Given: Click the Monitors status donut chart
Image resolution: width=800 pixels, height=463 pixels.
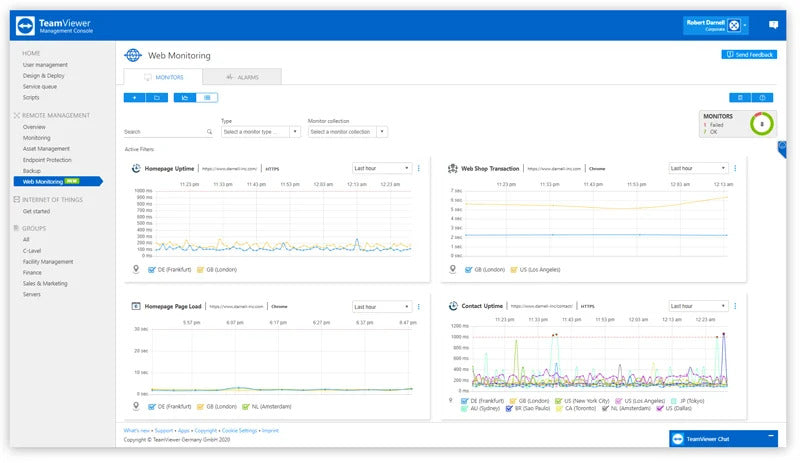Looking at the screenshot, I should 762,124.
